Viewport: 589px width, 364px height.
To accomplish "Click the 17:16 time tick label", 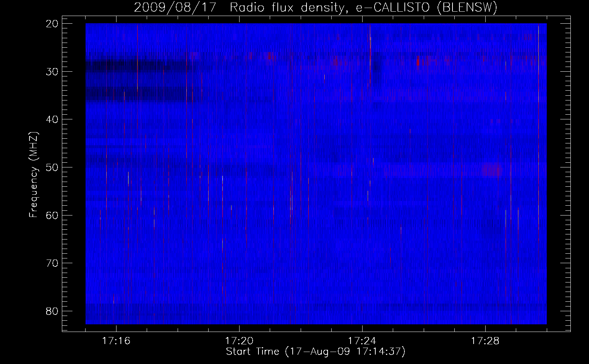I will [x=116, y=341].
